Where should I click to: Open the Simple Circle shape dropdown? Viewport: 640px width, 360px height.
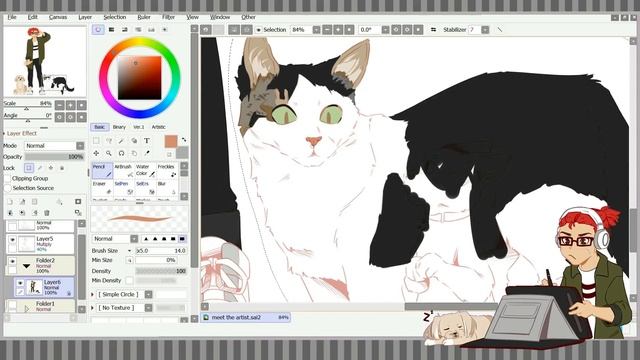(149, 294)
